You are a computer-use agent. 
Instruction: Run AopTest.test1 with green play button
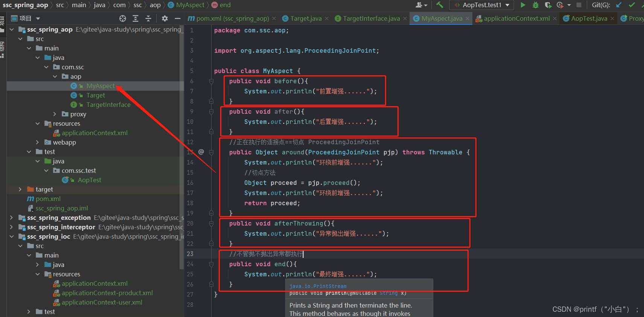click(x=523, y=5)
